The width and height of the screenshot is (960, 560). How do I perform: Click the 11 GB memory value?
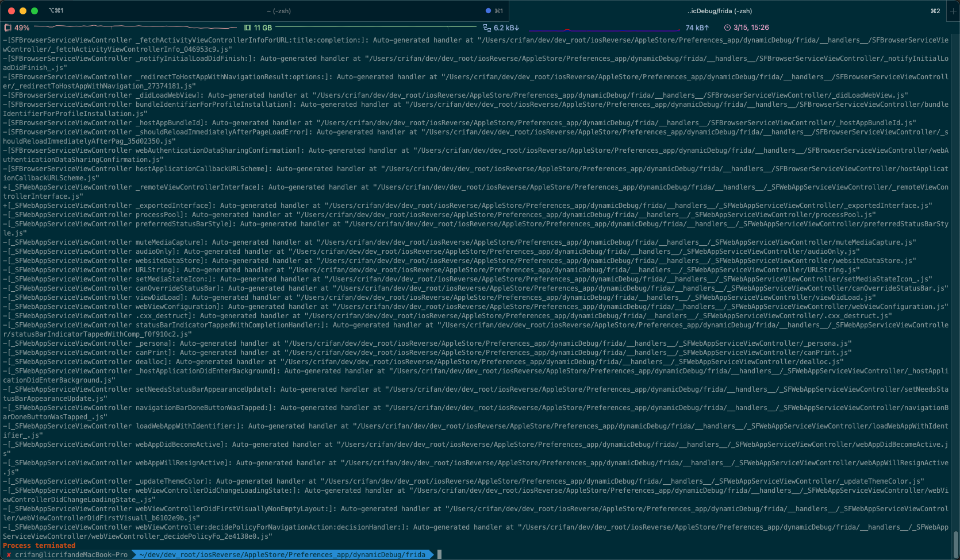[263, 28]
